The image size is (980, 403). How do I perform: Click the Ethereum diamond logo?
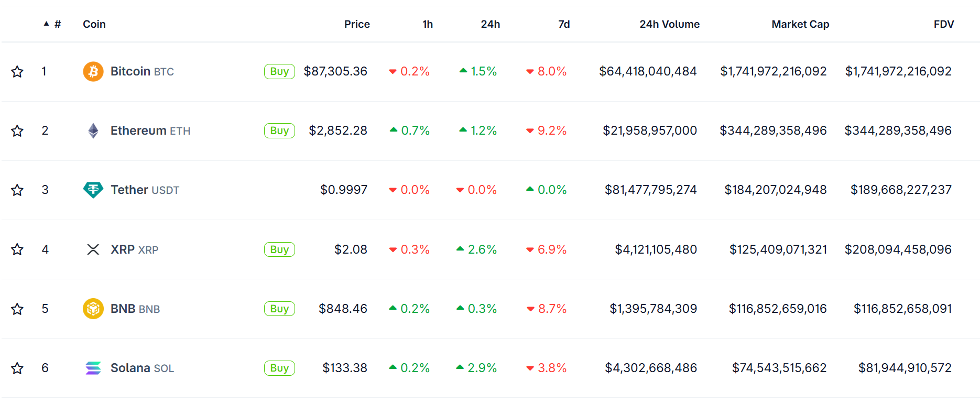tap(93, 130)
